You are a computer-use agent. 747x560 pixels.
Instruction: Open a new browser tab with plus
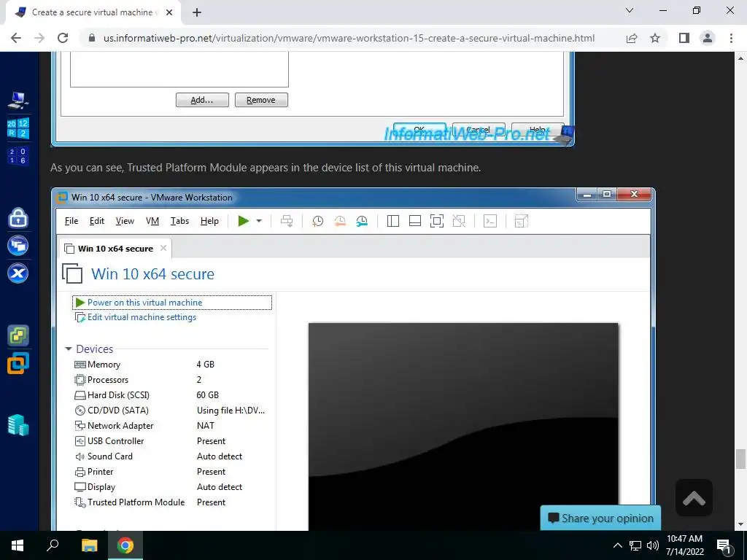pyautogui.click(x=197, y=12)
